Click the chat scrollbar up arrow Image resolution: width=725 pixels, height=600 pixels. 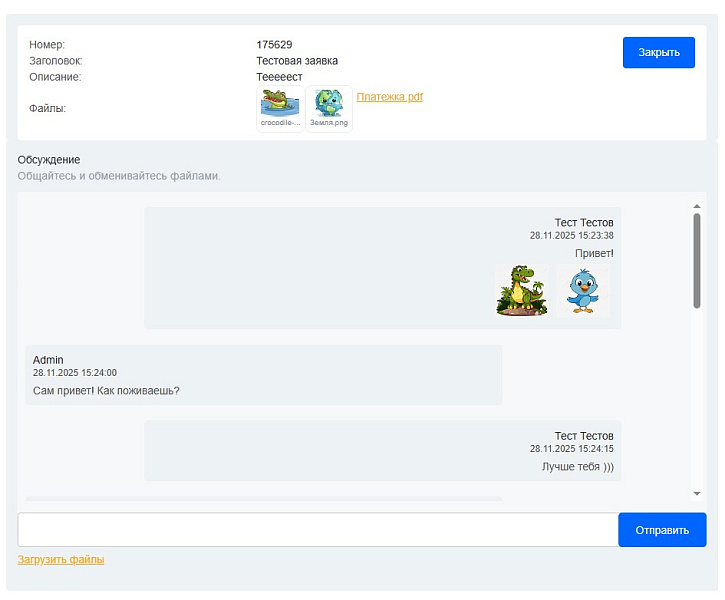tap(697, 207)
